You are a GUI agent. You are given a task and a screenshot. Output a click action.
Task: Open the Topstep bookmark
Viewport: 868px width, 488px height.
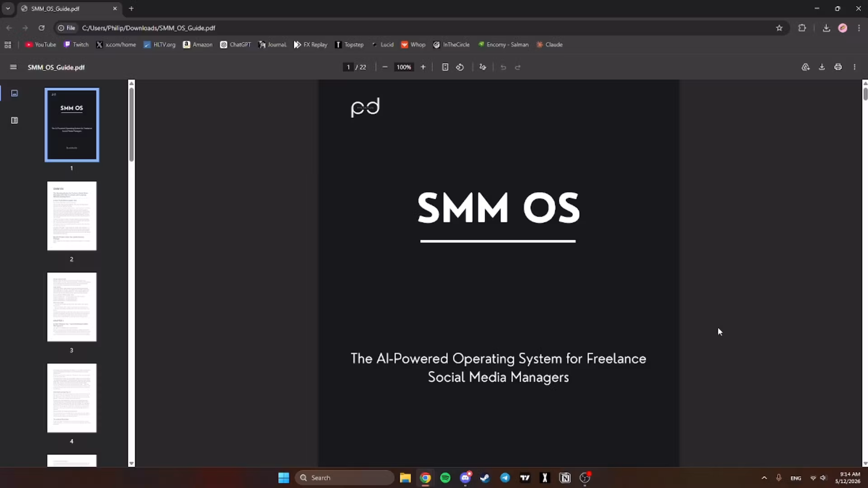349,45
